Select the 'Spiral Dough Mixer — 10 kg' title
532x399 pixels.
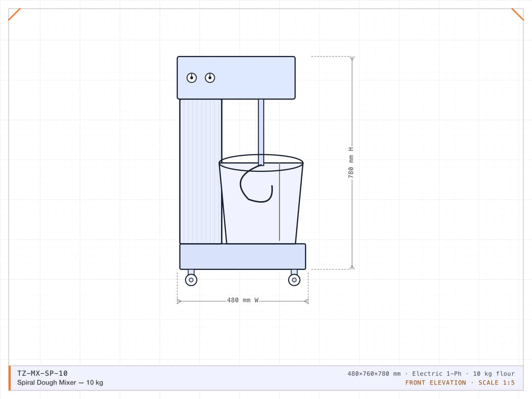[x=60, y=383]
